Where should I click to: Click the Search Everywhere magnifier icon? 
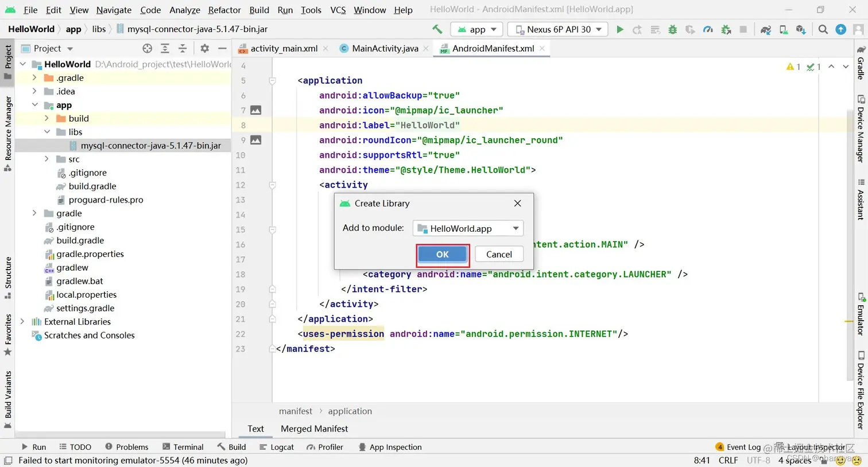pos(823,29)
